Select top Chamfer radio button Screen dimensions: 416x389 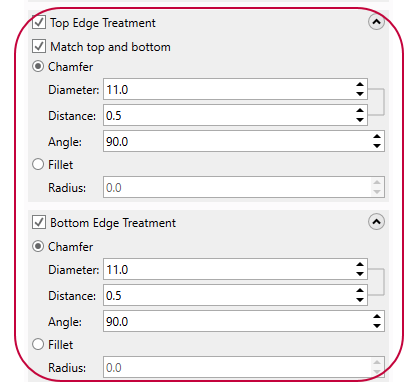pyautogui.click(x=38, y=66)
